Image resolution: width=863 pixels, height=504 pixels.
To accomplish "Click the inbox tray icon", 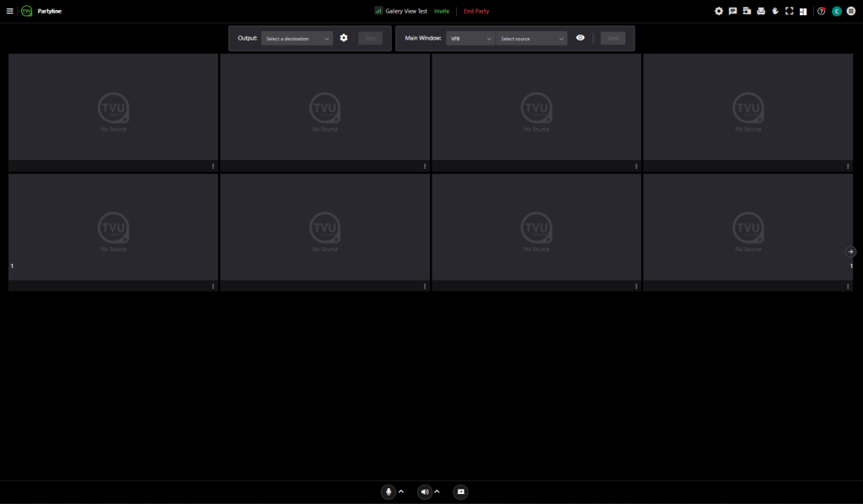I will [761, 11].
